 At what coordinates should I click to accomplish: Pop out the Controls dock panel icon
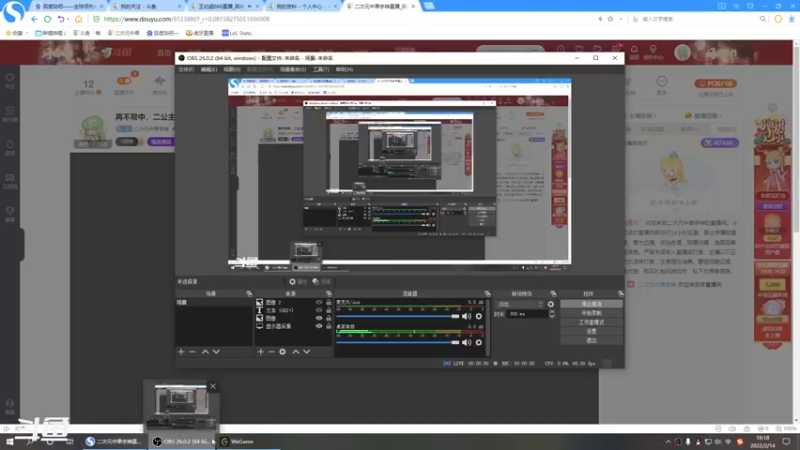point(620,294)
